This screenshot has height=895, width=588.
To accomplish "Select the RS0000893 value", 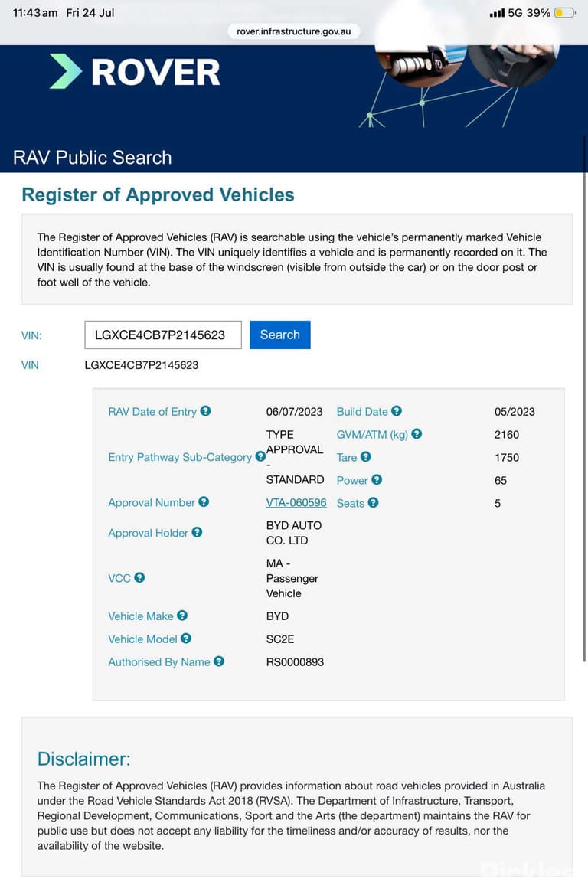I will [295, 661].
